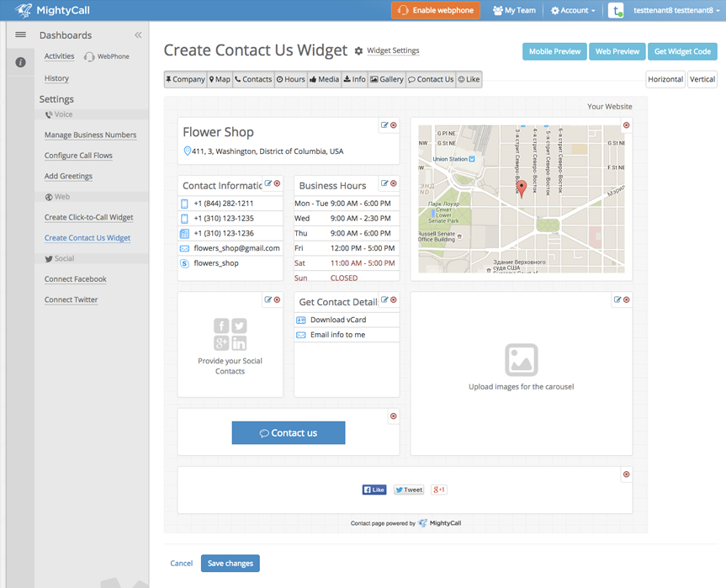
Task: Open Manage Business Numbers
Action: click(x=90, y=135)
